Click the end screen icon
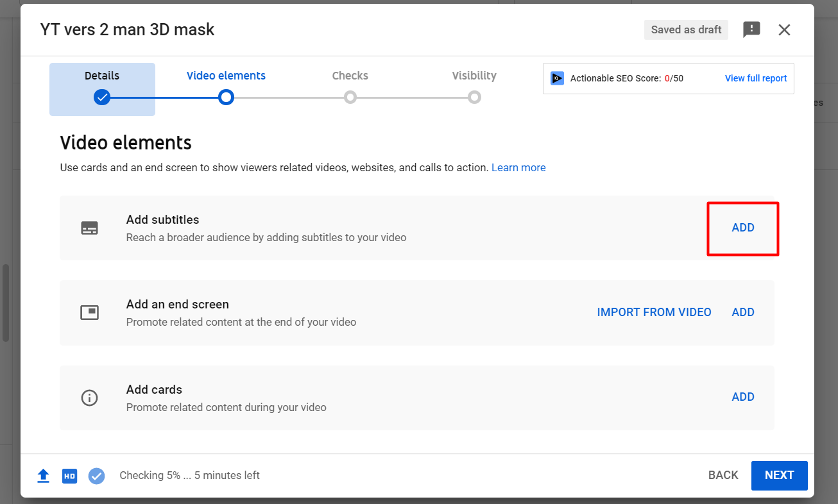 [x=89, y=312]
